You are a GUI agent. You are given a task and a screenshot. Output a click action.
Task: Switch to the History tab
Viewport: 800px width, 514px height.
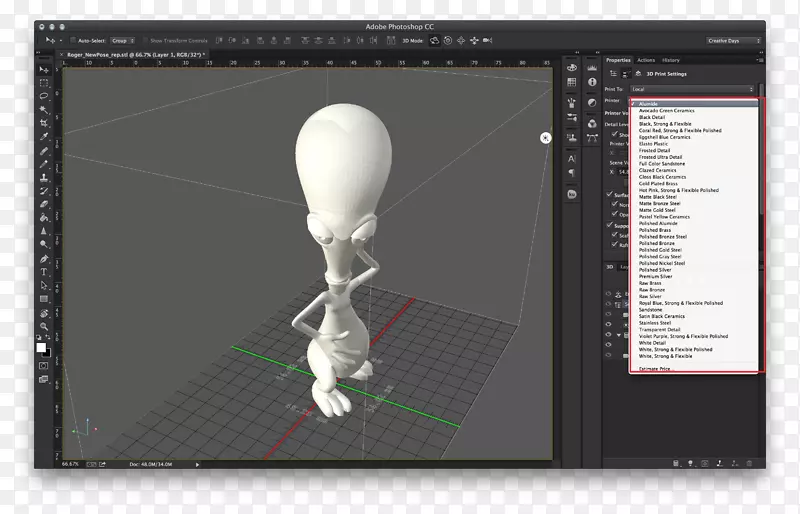(x=673, y=60)
